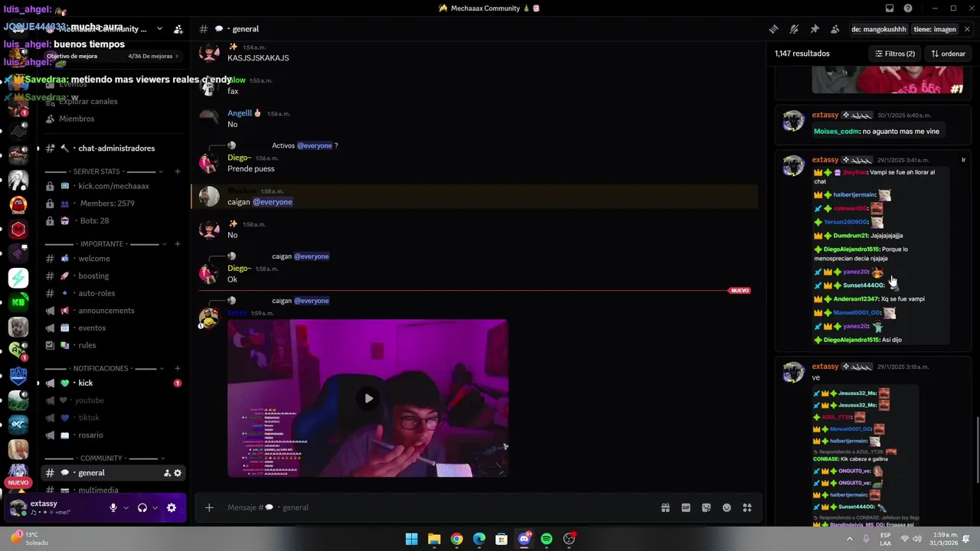The width and height of the screenshot is (980, 551).
Task: Toggle headphones deafen in user panel
Action: coord(142,507)
